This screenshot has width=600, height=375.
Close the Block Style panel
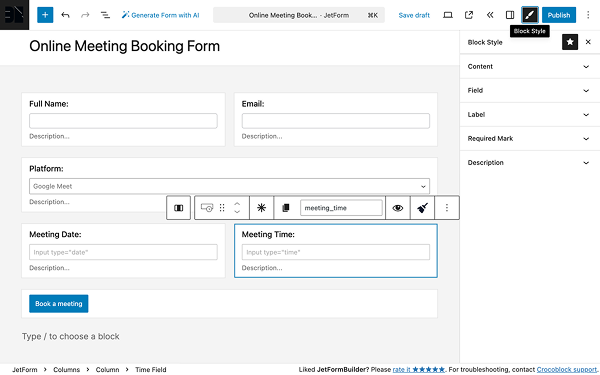pyautogui.click(x=588, y=42)
